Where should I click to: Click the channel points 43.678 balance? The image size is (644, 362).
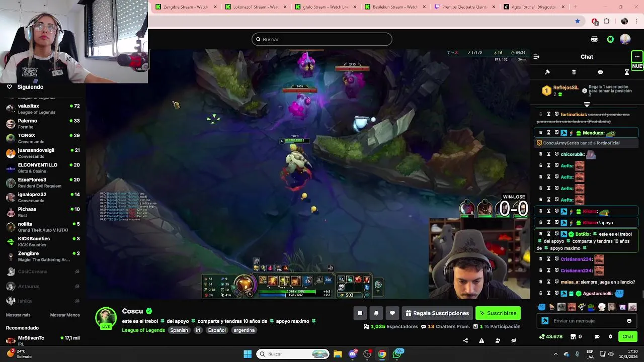coord(550,337)
